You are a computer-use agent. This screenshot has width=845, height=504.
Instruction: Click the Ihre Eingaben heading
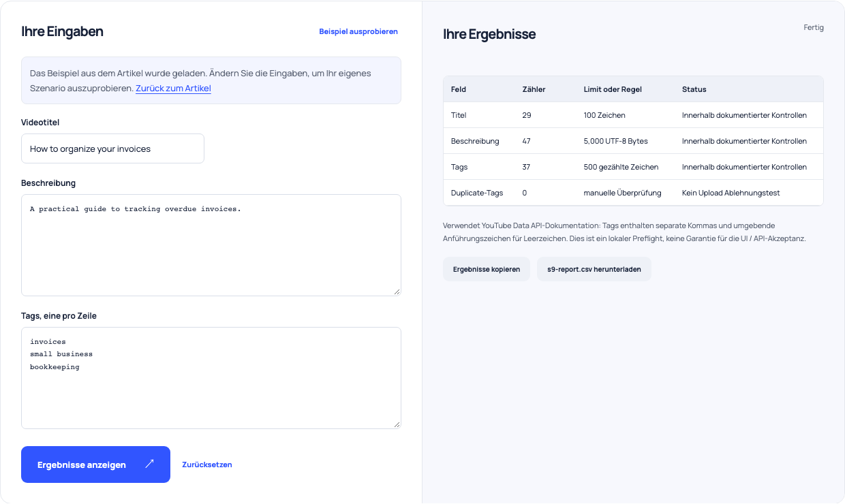(62, 31)
